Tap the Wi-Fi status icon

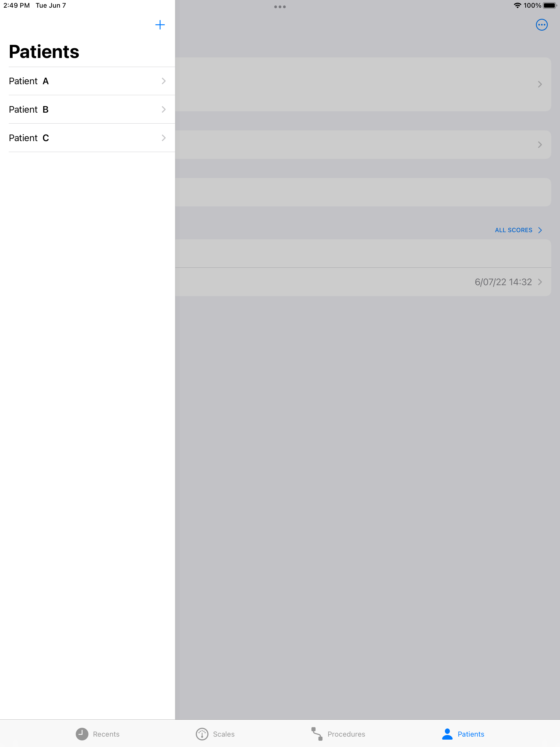point(517,5)
